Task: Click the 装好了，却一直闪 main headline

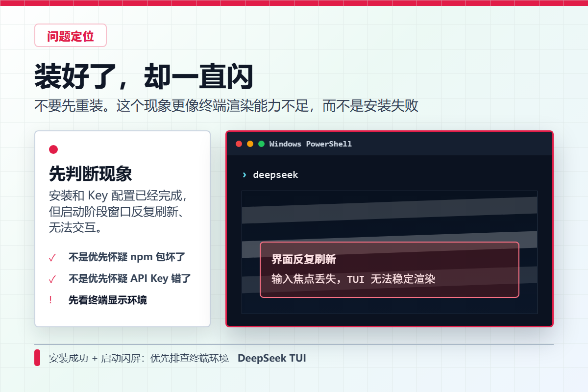Action: (144, 76)
